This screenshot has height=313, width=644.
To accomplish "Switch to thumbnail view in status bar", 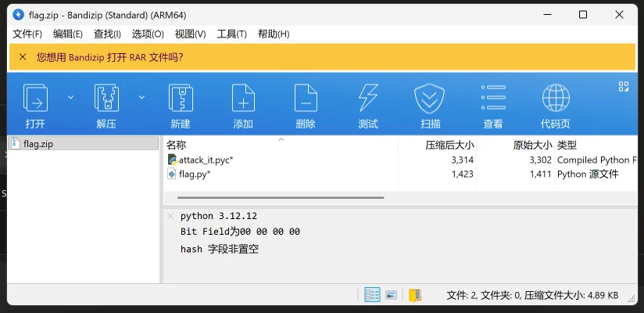I will coord(392,295).
